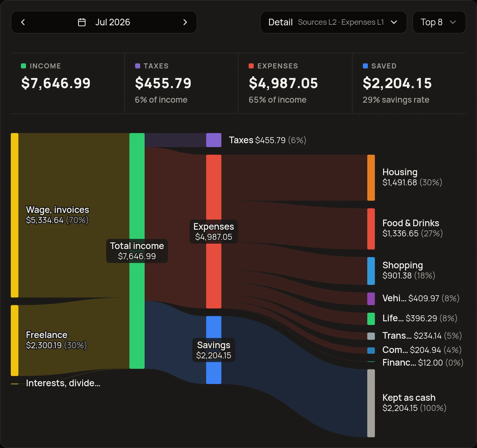This screenshot has height=448, width=477.
Task: Click the Expenses $4,987.05 node label
Action: (x=214, y=232)
